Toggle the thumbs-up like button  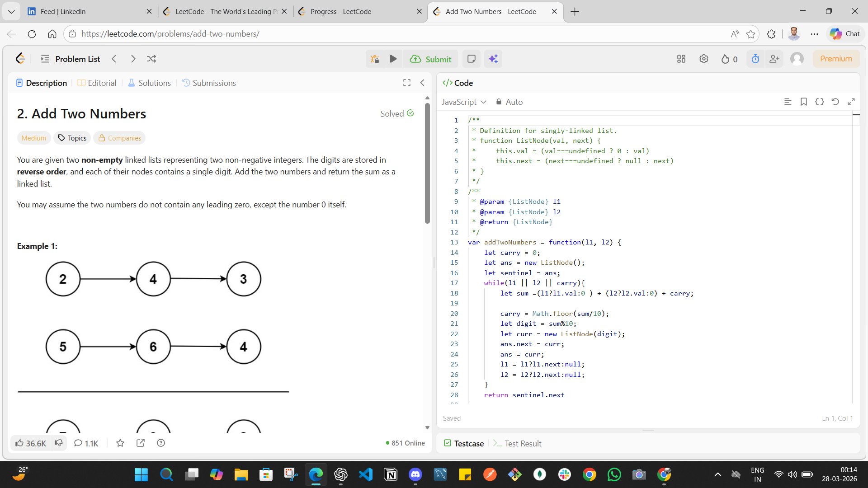31,443
